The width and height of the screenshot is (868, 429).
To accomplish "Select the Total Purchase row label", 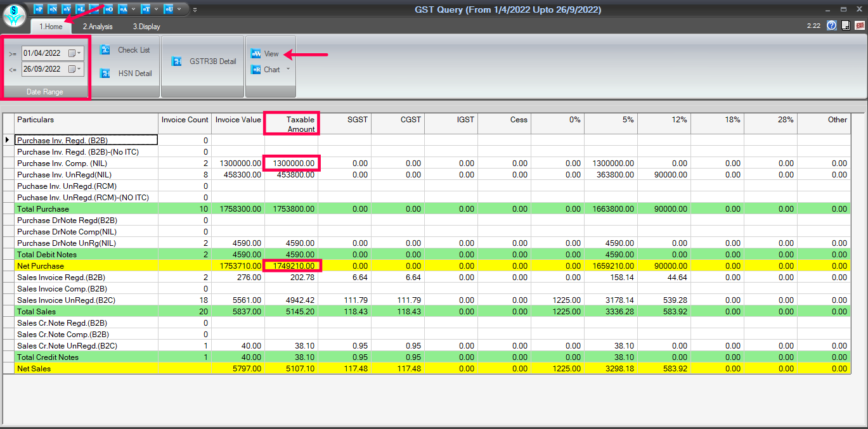I will click(x=86, y=208).
